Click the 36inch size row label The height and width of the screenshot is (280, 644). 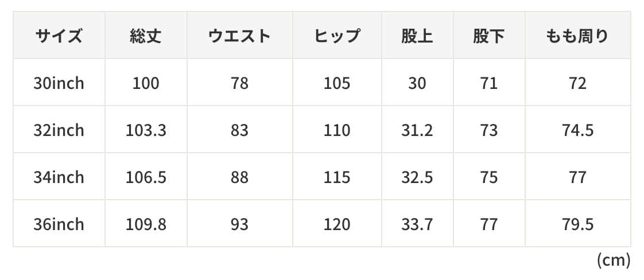[59, 224]
